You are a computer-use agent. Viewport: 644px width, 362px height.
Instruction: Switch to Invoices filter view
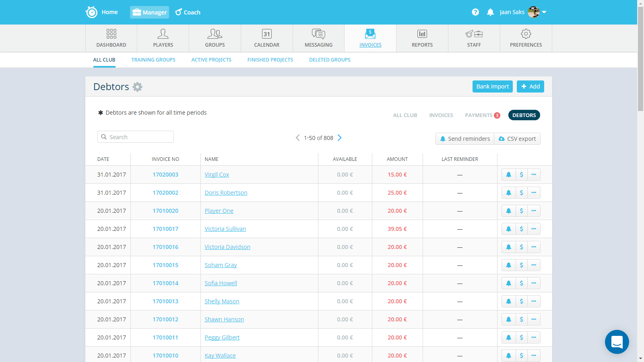(441, 115)
